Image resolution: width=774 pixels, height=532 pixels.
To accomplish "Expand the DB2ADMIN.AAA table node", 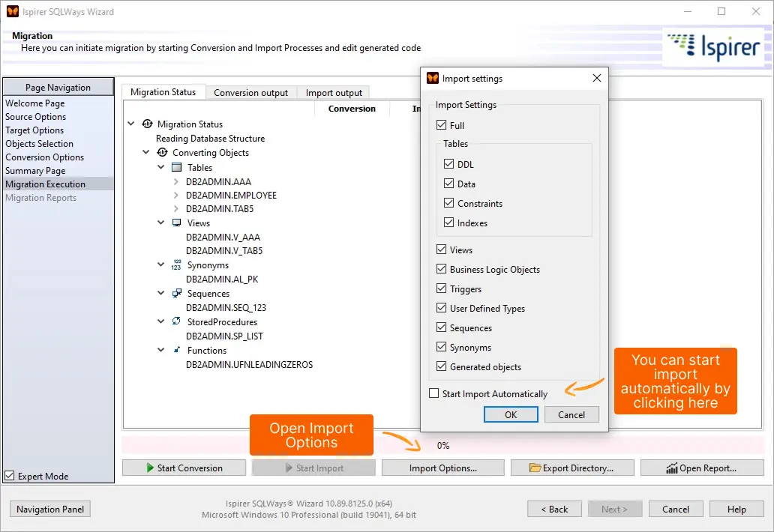I will [176, 181].
